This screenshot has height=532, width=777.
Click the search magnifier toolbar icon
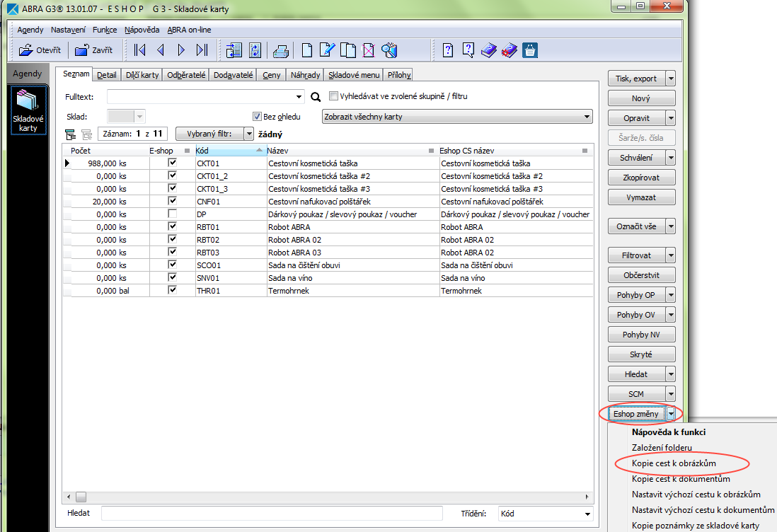(x=389, y=50)
